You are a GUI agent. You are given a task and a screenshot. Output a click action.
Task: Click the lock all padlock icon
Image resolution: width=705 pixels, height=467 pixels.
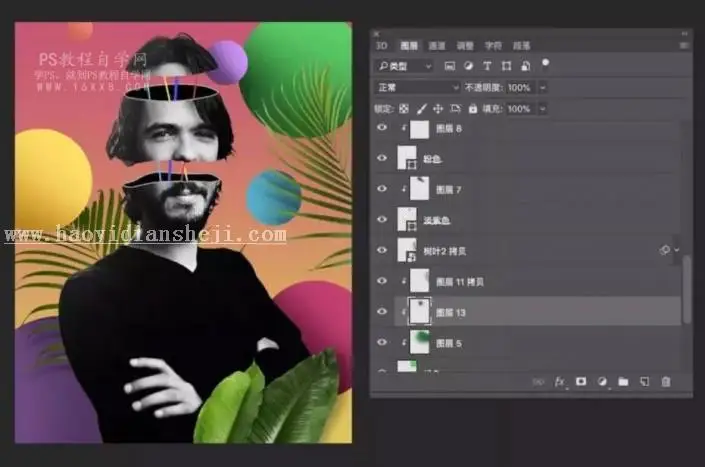[473, 109]
